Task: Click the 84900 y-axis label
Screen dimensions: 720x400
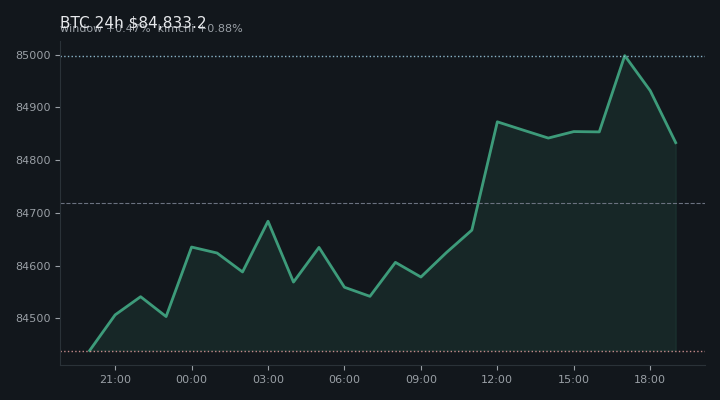Action: point(33,107)
